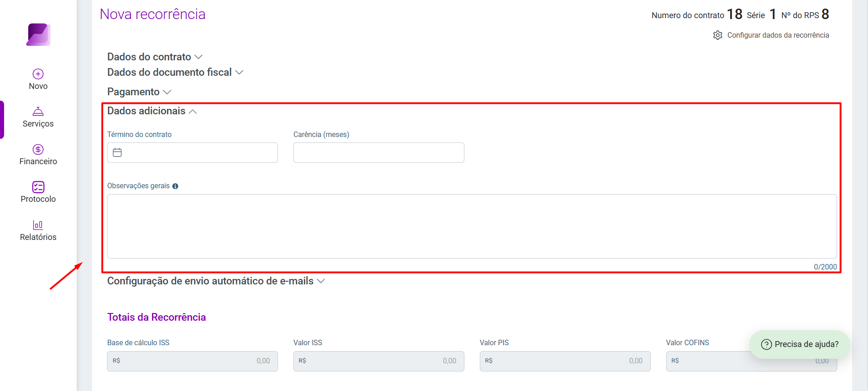The width and height of the screenshot is (868, 391).
Task: Select the Serviços bell icon
Action: coord(38,111)
